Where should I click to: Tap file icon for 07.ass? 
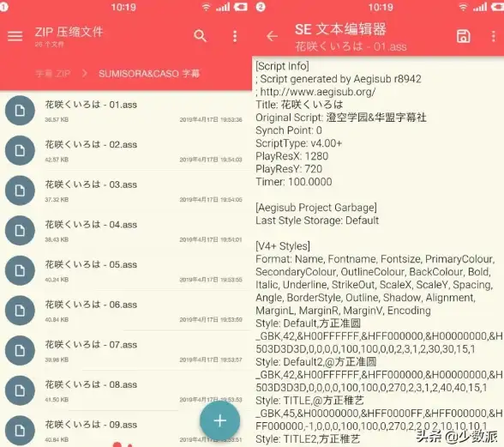coord(20,350)
